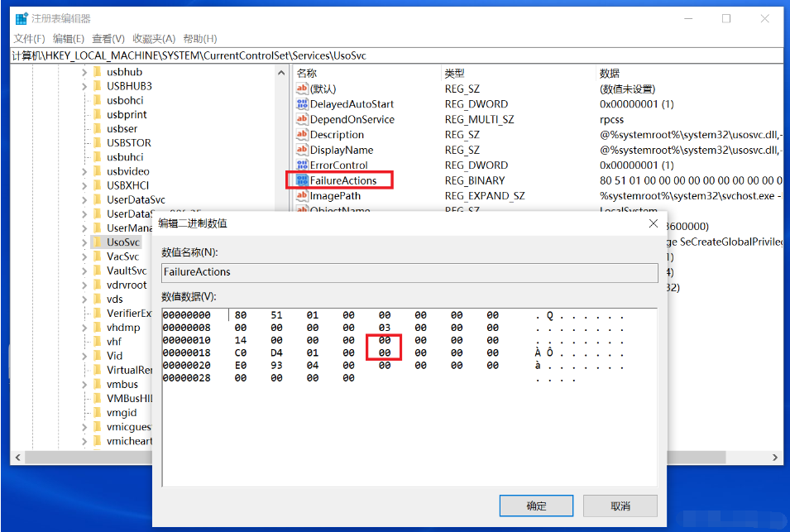The height and width of the screenshot is (532, 790).
Task: Open the 文件(F) menu
Action: 29,39
